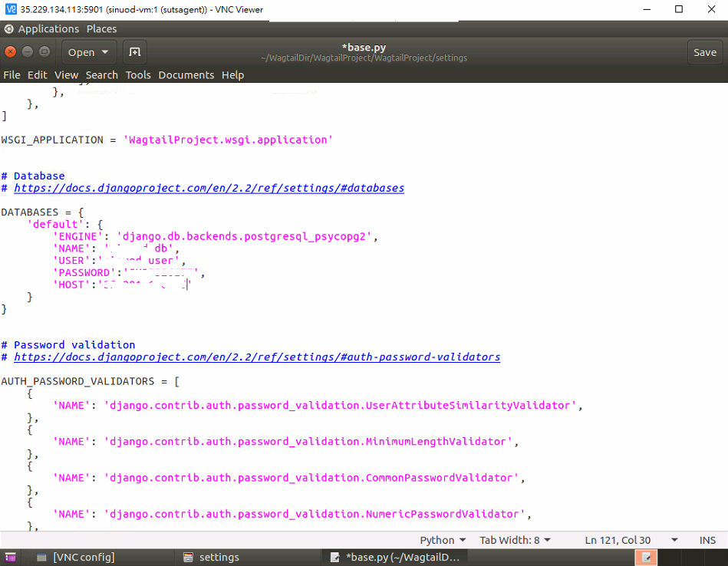
Task: Switch to the *base.py taskbar window
Action: (395, 557)
